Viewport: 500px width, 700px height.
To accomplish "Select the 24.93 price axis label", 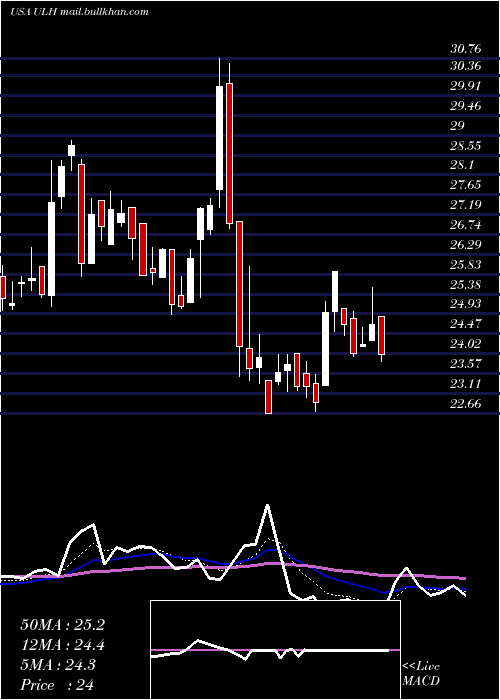I will (x=466, y=304).
